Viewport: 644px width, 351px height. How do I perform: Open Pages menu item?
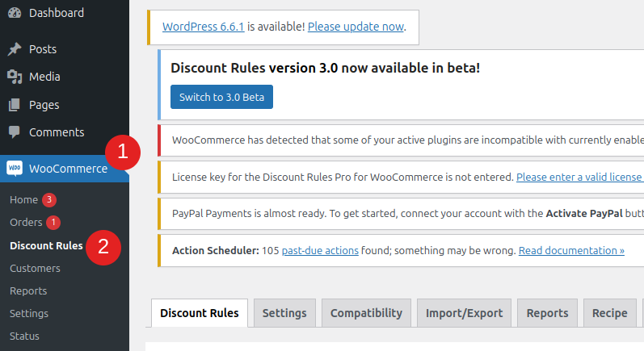point(44,105)
